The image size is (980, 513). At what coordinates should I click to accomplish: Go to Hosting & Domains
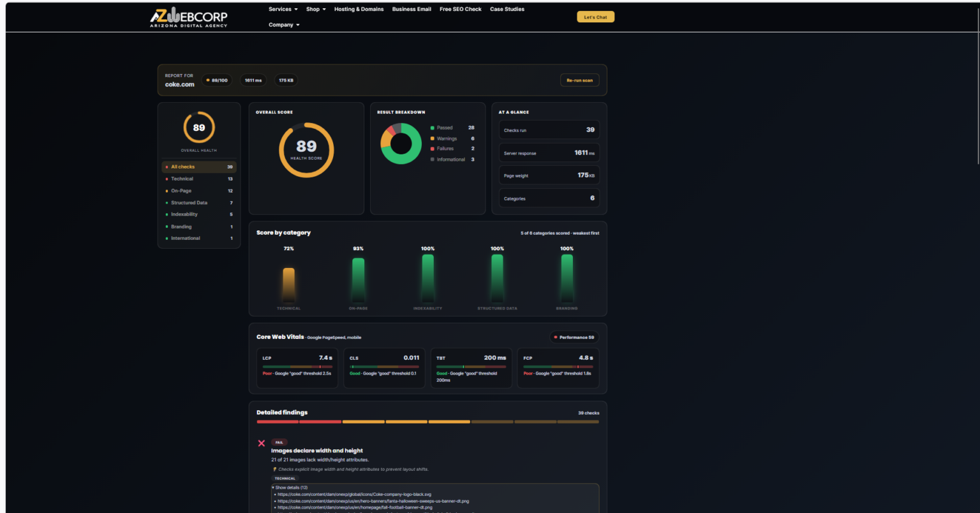[x=359, y=9]
